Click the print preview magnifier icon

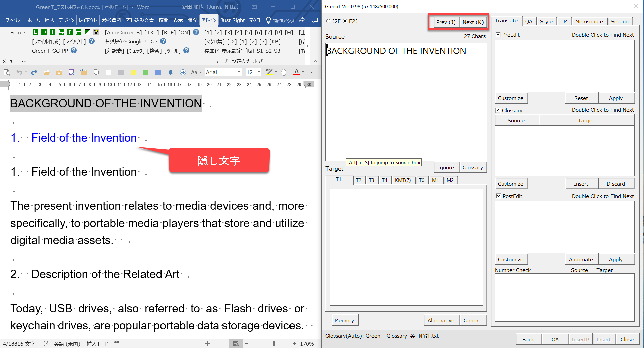(7, 72)
